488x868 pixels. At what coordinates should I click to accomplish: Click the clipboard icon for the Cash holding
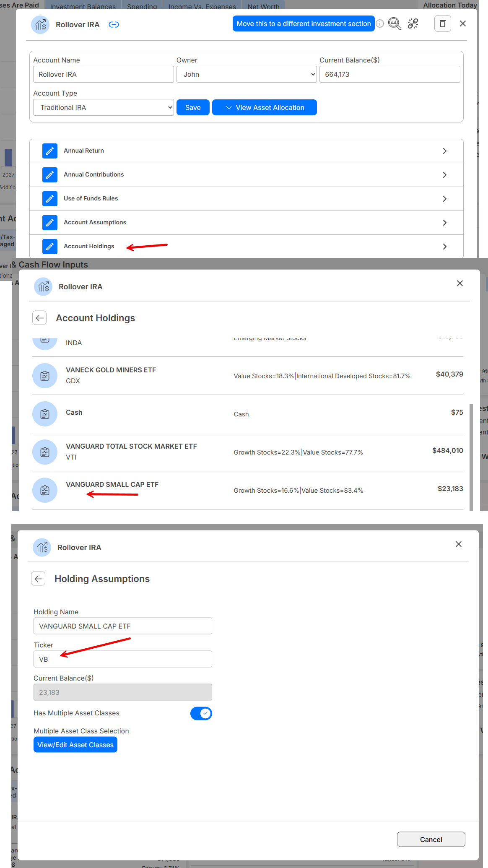coord(45,414)
